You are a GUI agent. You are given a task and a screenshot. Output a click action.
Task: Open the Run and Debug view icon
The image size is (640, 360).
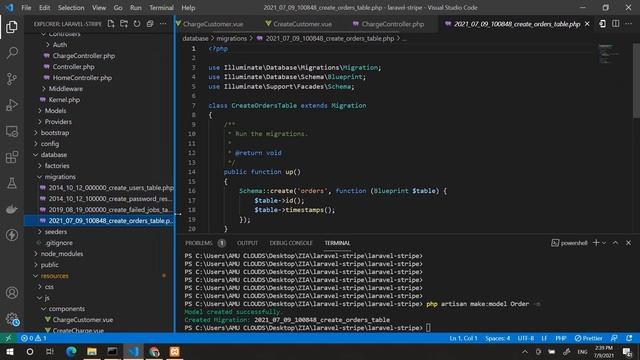click(12, 105)
